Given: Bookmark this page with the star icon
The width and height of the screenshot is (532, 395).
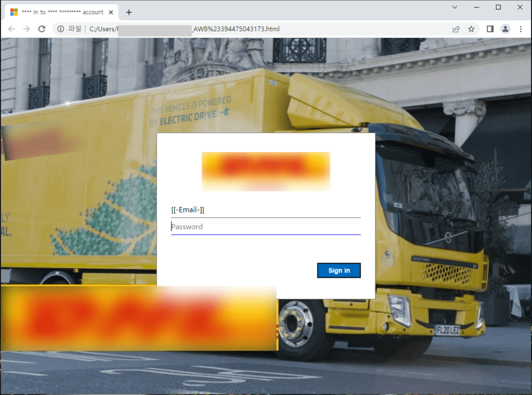Looking at the screenshot, I should (x=471, y=29).
